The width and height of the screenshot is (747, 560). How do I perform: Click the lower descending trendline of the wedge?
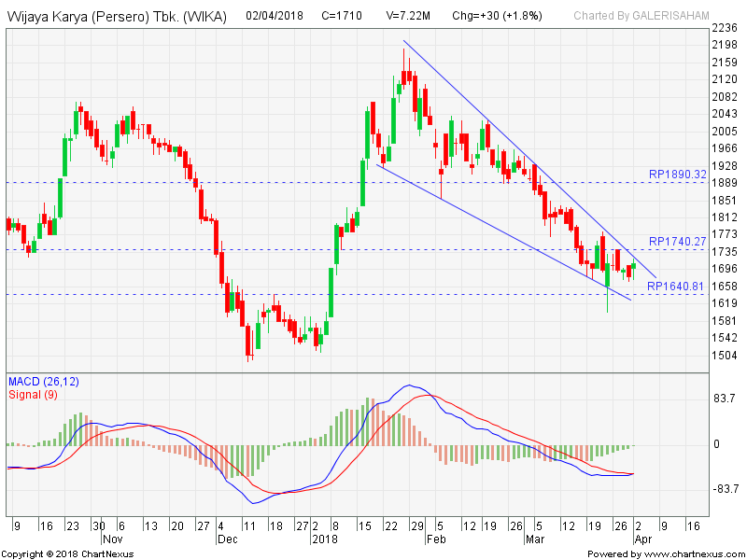pos(504,232)
